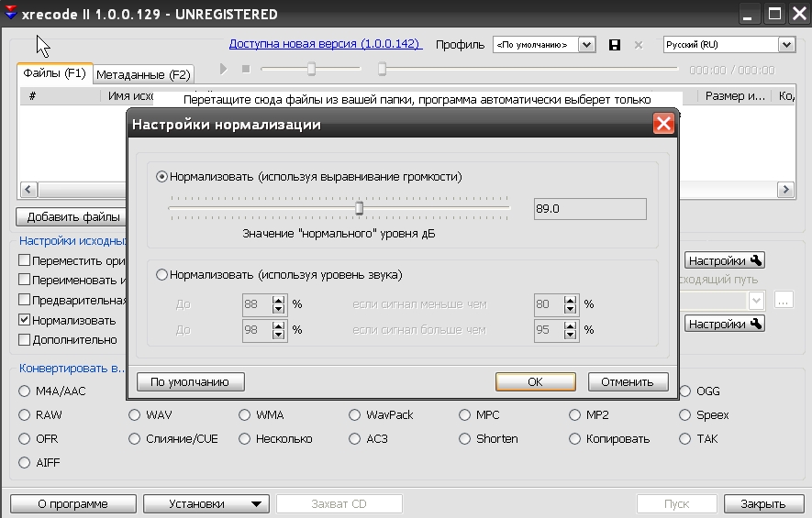
Task: Click the stepper of the 95 % field
Action: coord(570,330)
